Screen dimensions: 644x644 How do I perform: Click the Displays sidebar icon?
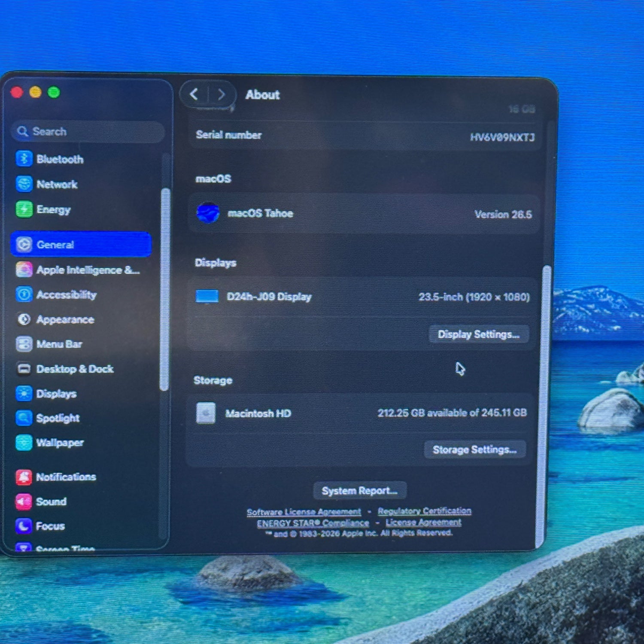[x=24, y=393]
